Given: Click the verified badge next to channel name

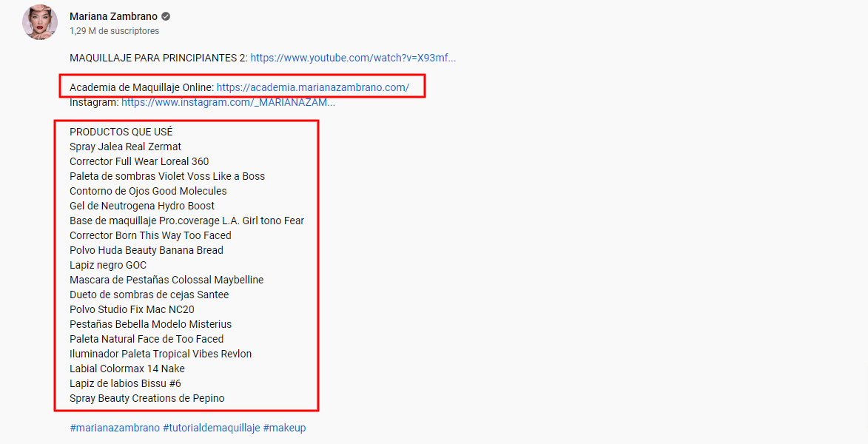Looking at the screenshot, I should [x=166, y=16].
